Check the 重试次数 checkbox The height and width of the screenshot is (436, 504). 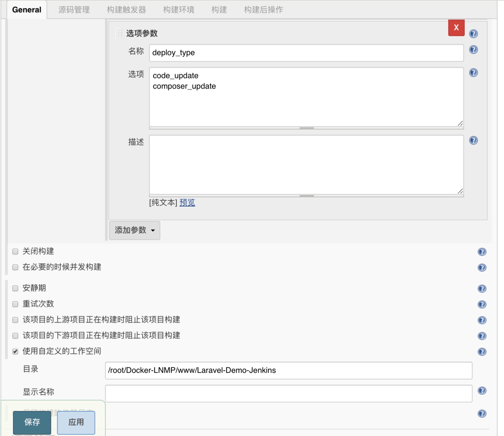point(15,304)
